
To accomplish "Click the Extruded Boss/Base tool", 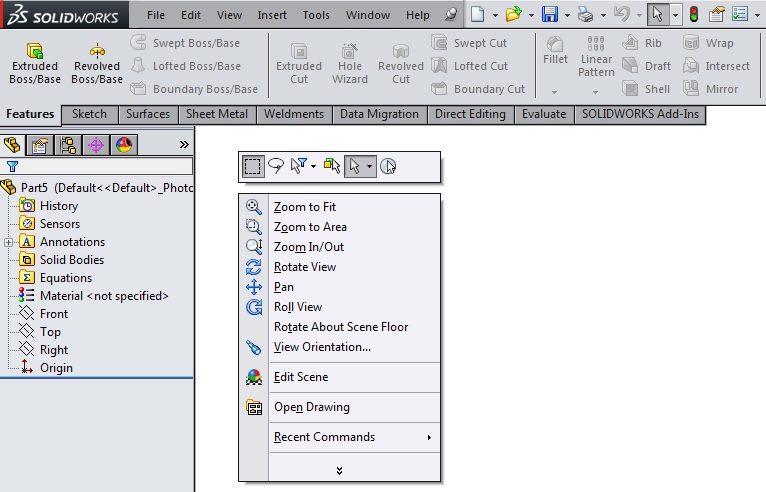I will pyautogui.click(x=34, y=63).
